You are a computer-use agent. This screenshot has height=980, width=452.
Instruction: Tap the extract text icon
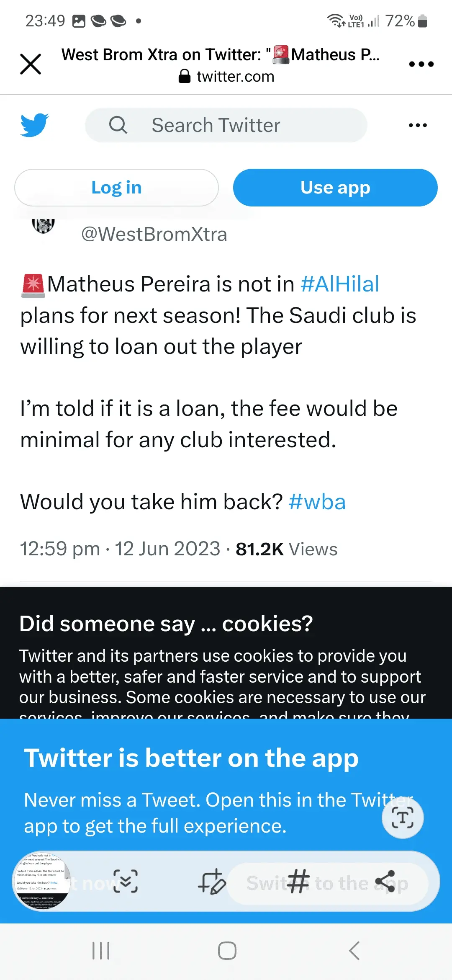(x=403, y=818)
